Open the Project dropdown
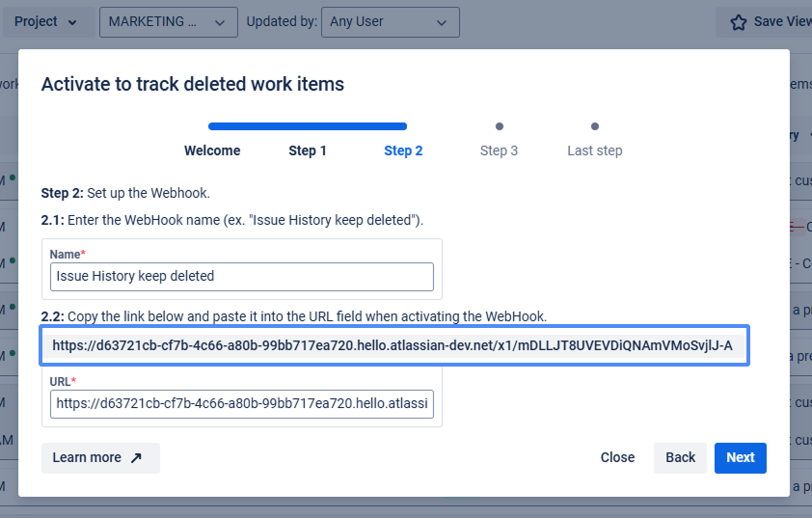 47,22
